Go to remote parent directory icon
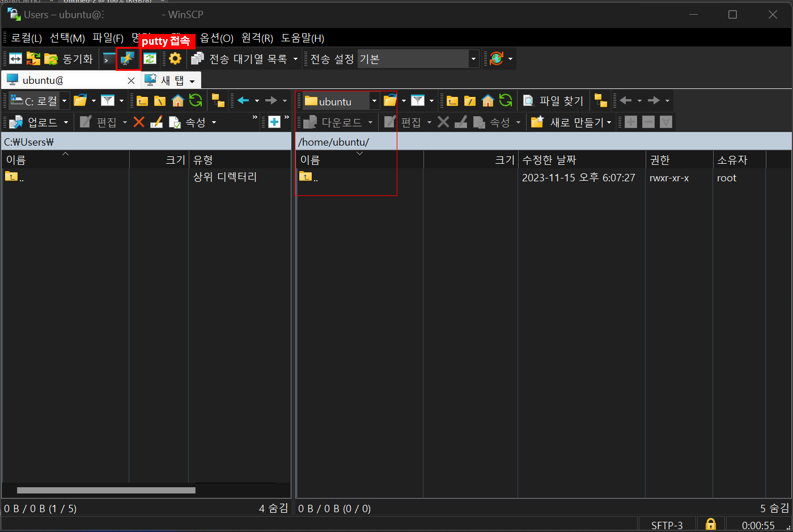793x532 pixels. (x=452, y=101)
